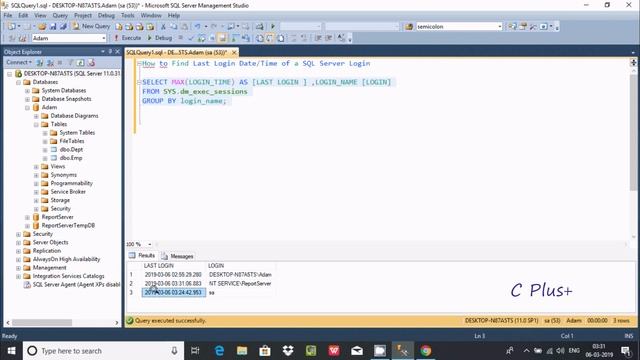640x360 pixels.
Task: Click the Windows search box
Action: pyautogui.click(x=103, y=351)
